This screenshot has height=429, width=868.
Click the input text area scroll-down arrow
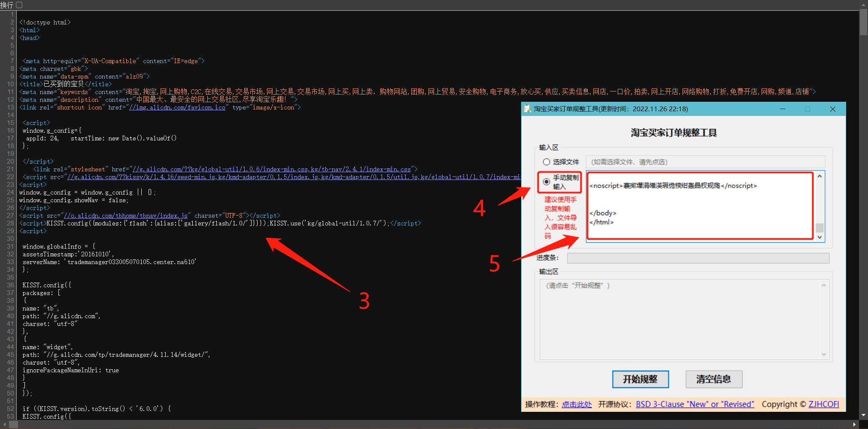click(x=819, y=237)
